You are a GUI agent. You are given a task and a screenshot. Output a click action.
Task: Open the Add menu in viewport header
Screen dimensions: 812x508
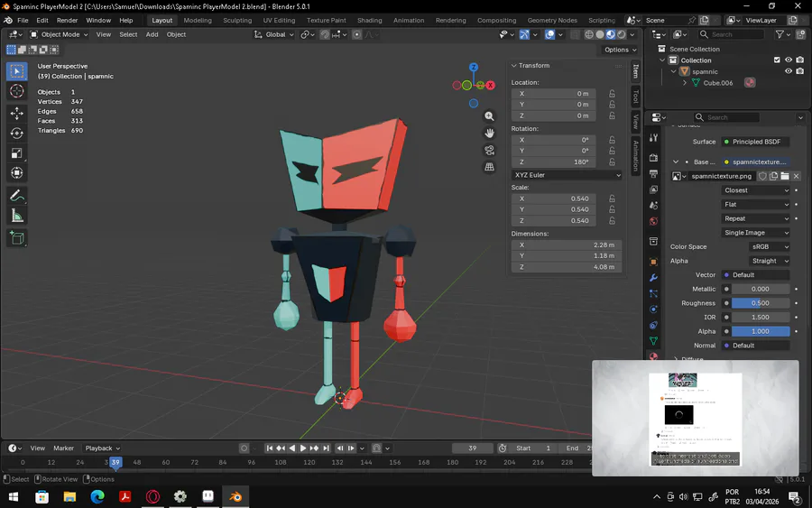pos(152,34)
